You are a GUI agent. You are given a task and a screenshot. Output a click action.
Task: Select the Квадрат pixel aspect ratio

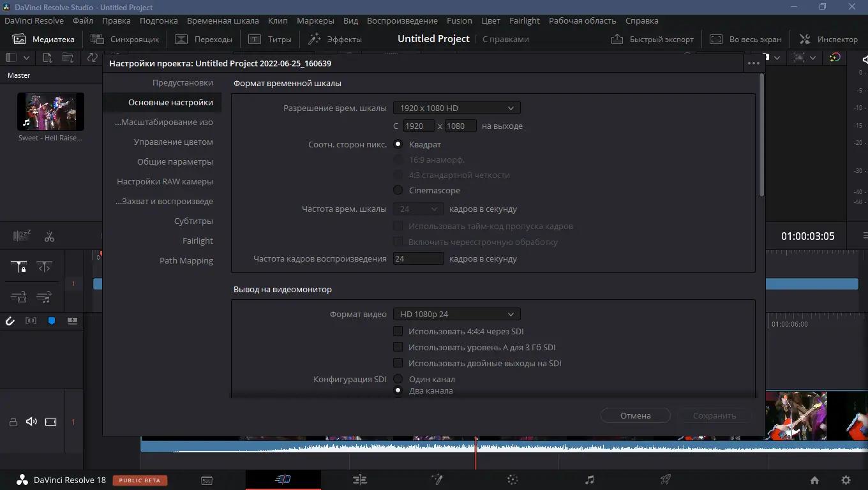coord(398,144)
